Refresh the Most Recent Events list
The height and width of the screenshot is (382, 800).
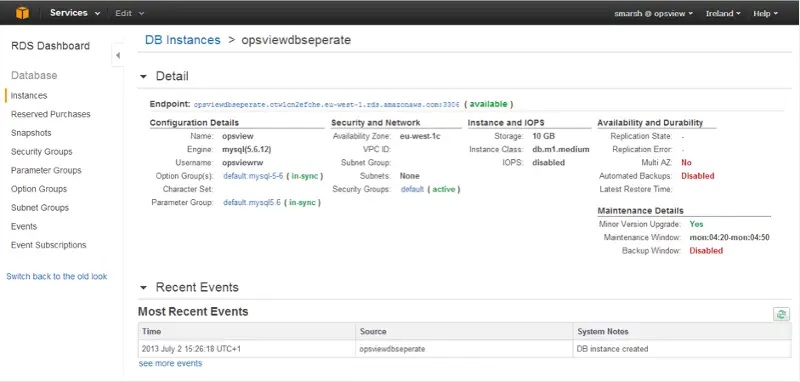781,314
